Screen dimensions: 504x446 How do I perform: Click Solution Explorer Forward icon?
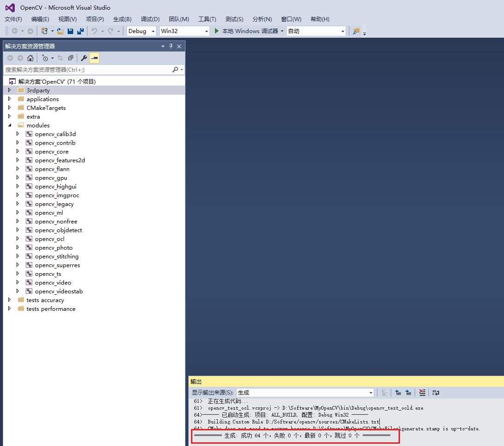coord(20,58)
